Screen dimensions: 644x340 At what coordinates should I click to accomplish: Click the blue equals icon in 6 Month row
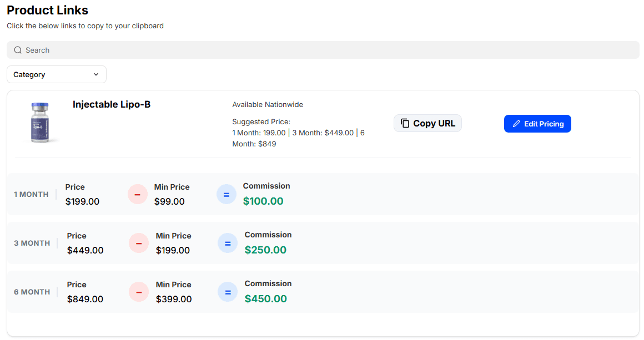(228, 292)
